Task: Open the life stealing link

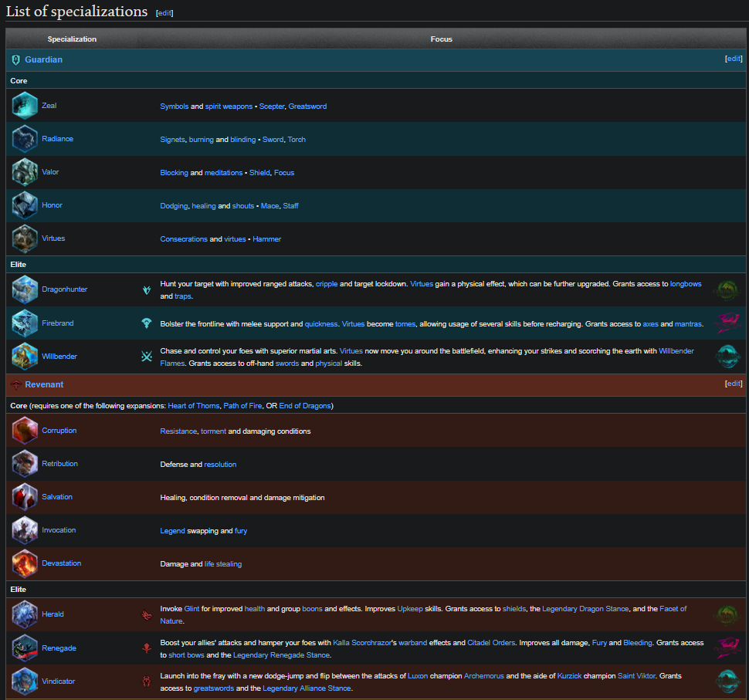Action: point(223,564)
